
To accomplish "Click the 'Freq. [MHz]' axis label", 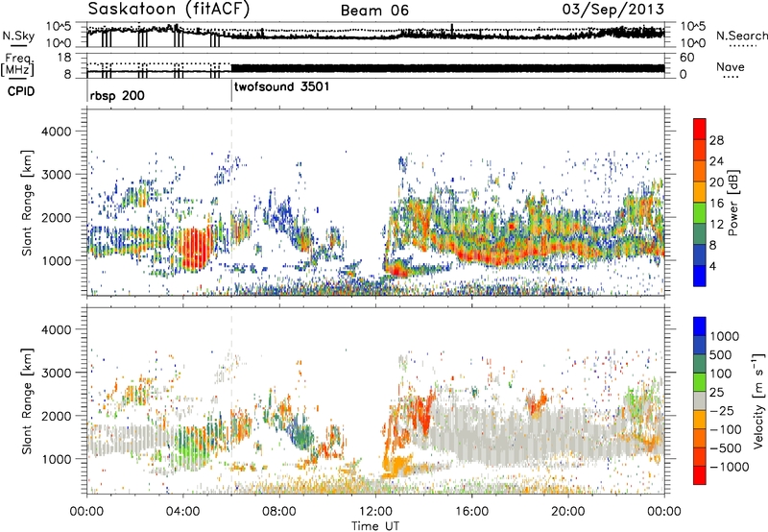I will pos(17,64).
